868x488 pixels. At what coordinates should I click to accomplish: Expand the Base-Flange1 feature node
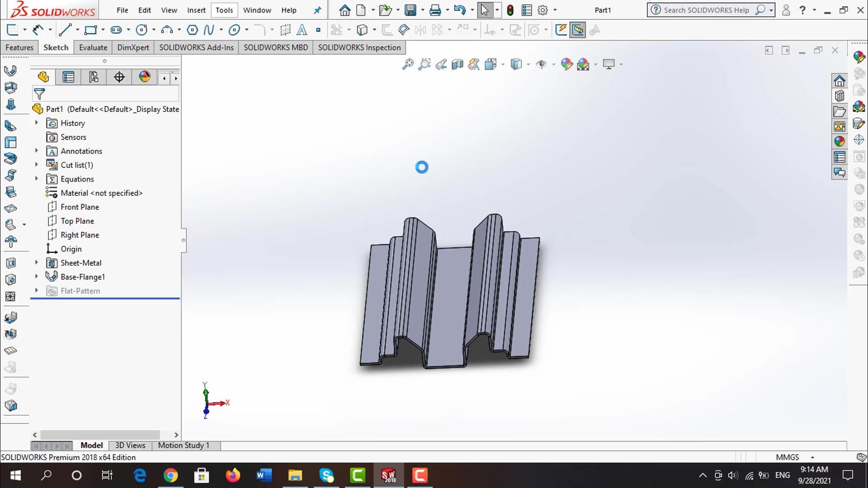click(37, 276)
